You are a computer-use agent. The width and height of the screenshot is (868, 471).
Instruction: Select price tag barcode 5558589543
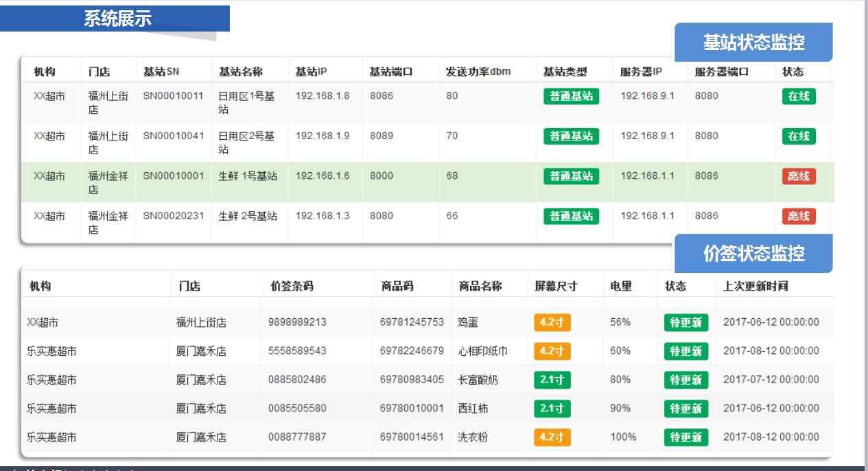point(297,351)
